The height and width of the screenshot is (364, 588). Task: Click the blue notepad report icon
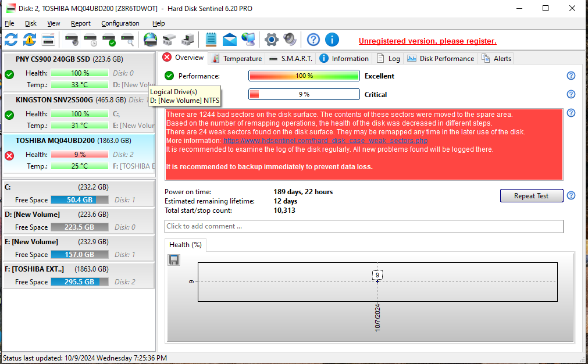click(x=211, y=40)
